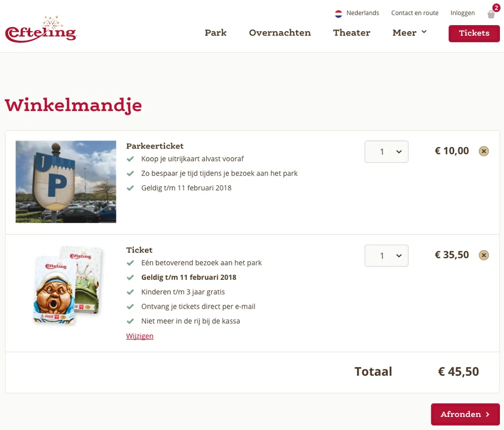Click the Parkeerticket product thumbnail
The height and width of the screenshot is (430, 504).
click(66, 181)
